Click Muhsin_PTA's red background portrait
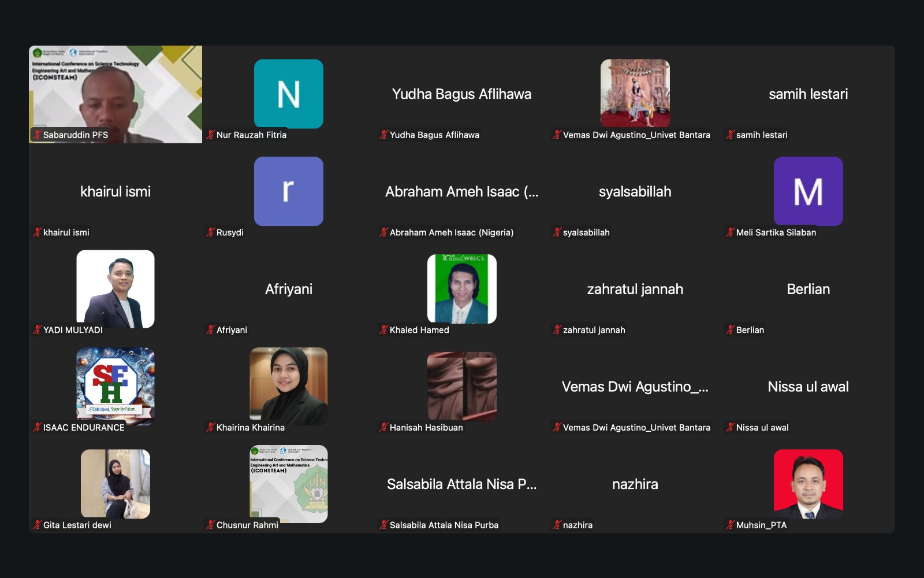This screenshot has width=924, height=578. [x=808, y=484]
